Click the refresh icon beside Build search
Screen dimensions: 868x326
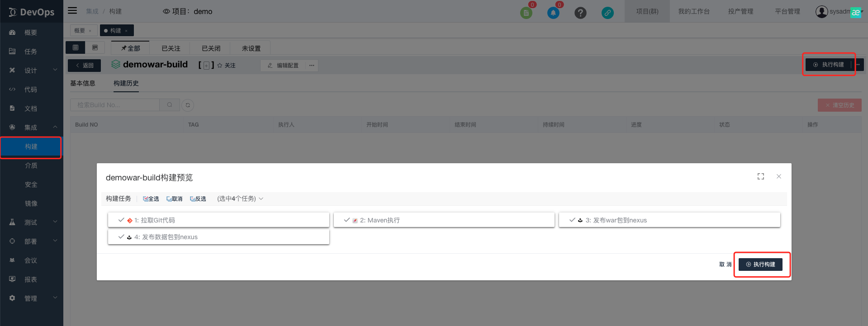coord(188,105)
